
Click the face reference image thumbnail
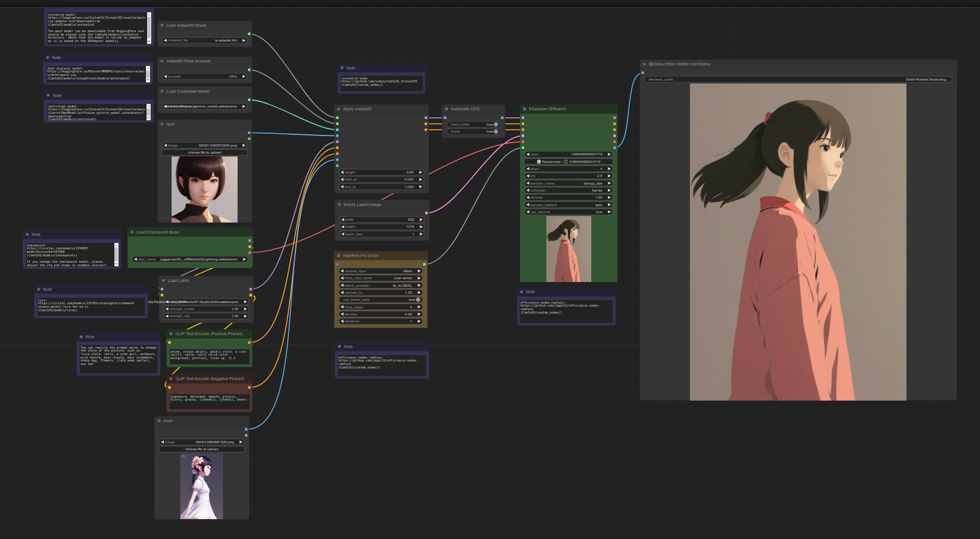(204, 189)
